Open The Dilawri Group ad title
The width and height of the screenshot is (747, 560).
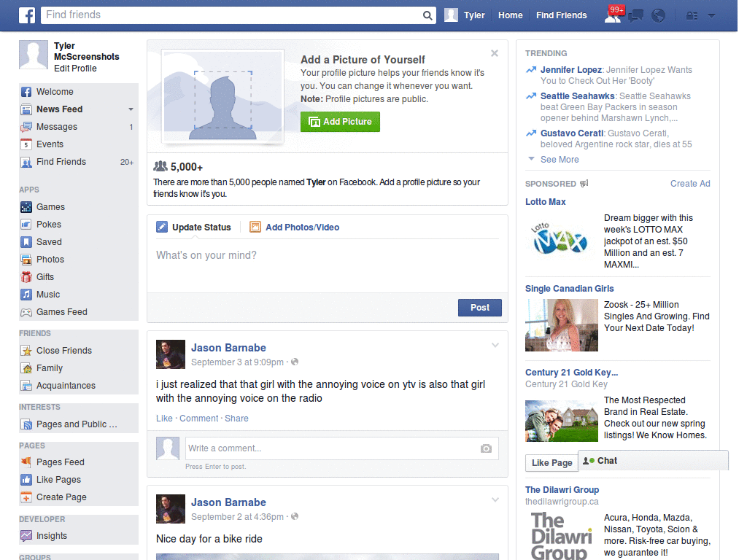click(562, 490)
